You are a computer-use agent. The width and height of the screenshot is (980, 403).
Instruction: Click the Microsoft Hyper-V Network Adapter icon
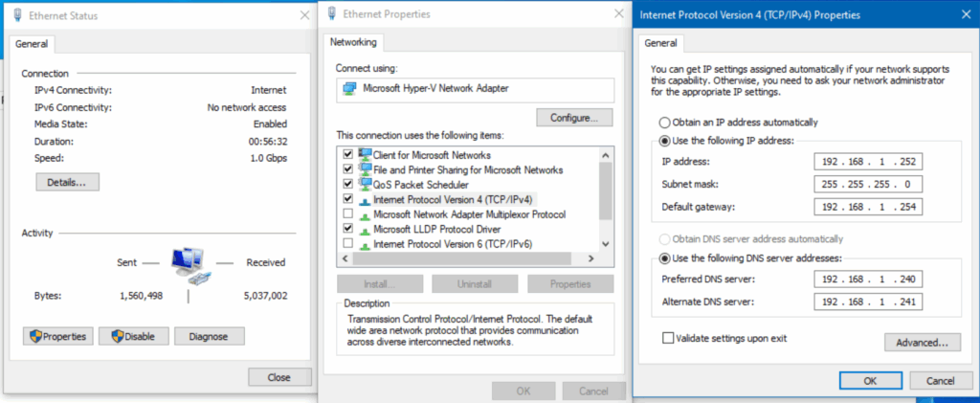[349, 89]
